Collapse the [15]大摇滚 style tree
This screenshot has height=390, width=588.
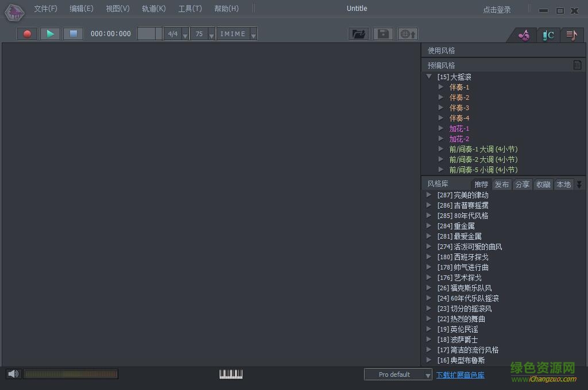coord(428,76)
